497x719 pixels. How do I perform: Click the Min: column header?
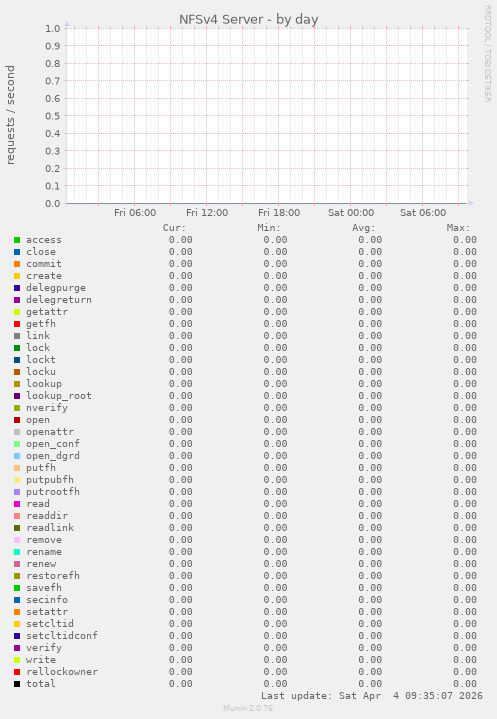click(269, 228)
